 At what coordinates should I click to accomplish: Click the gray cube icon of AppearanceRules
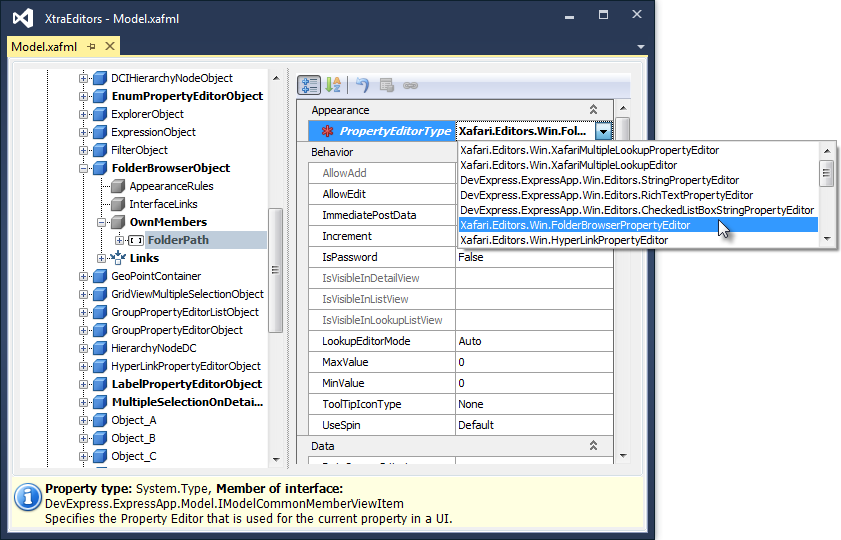tap(118, 186)
